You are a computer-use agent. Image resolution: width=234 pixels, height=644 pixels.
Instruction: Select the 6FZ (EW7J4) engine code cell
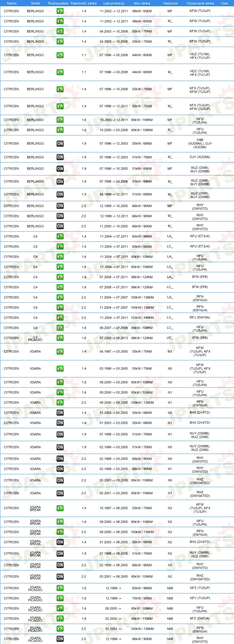tap(200, 619)
